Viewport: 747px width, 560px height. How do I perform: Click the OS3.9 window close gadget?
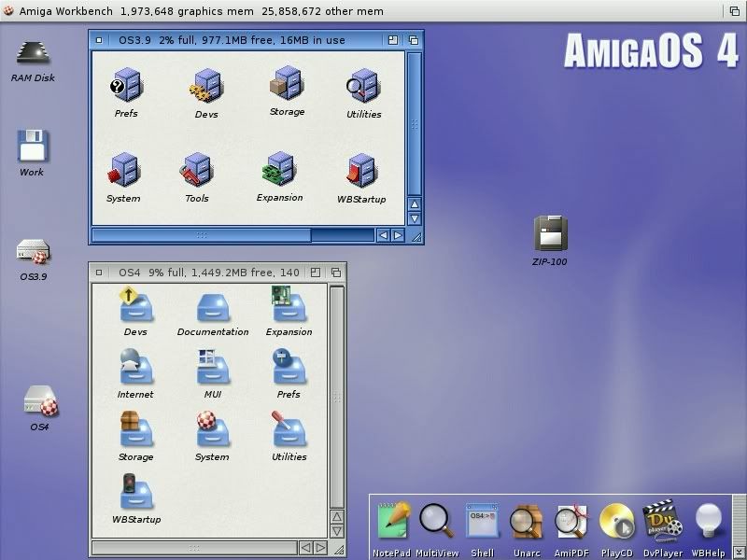(99, 40)
